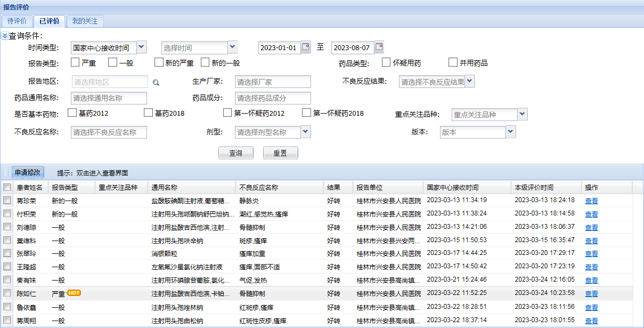Open end date calendar picker icon
Viewport: 644px width, 328px height.
pyautogui.click(x=379, y=47)
